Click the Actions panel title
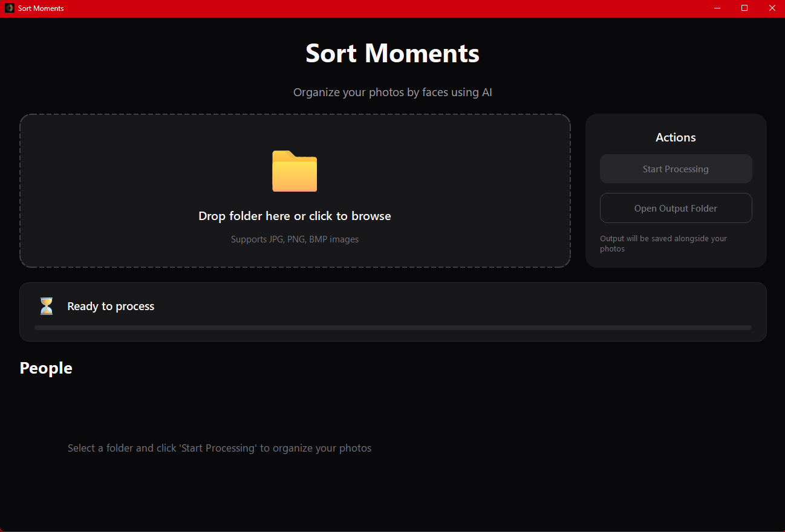Viewport: 785px width, 532px height. (676, 137)
